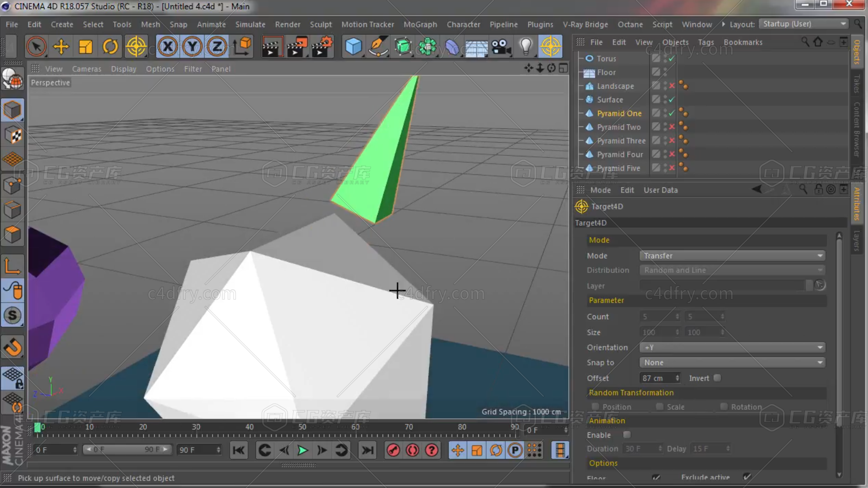
Task: Select the Surface object in the tree
Action: (x=610, y=100)
